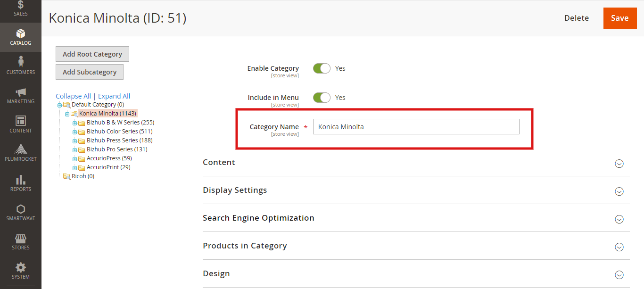Screen dimensions: 644x289
Task: Open the Customers sidebar menu
Action: [x=20, y=66]
